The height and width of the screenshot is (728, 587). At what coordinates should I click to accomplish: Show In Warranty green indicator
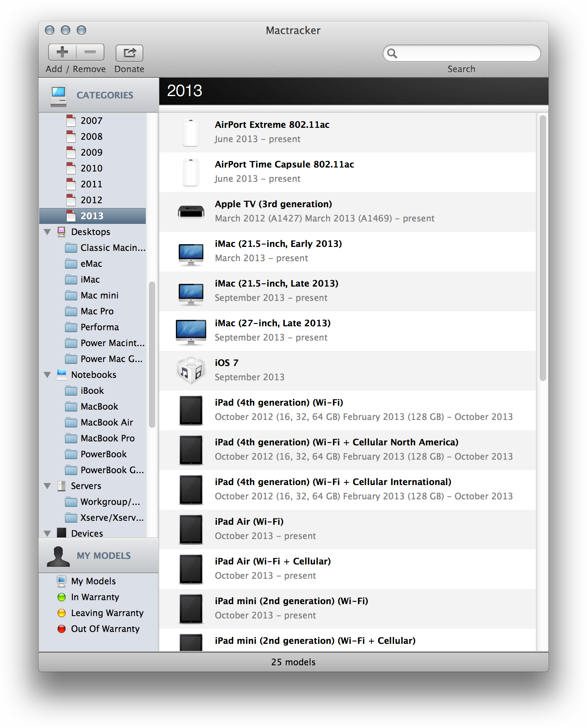tap(62, 597)
